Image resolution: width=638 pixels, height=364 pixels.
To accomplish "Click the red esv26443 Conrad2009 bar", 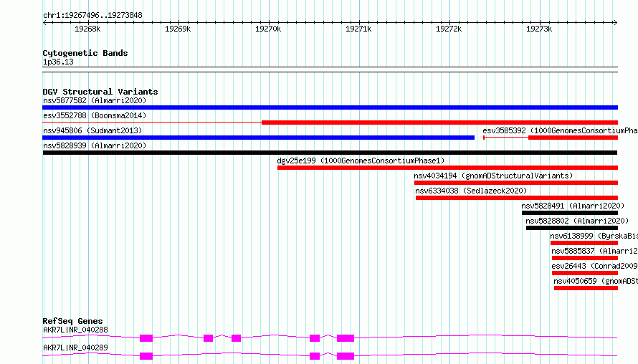I will 585,273.
